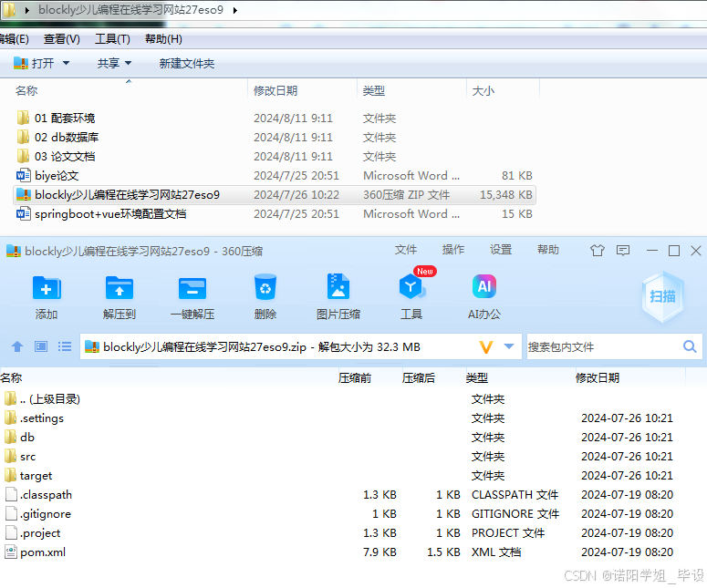This screenshot has height=588, width=707.
Task: Open the 工具(T) menu in Explorer
Action: 113,39
